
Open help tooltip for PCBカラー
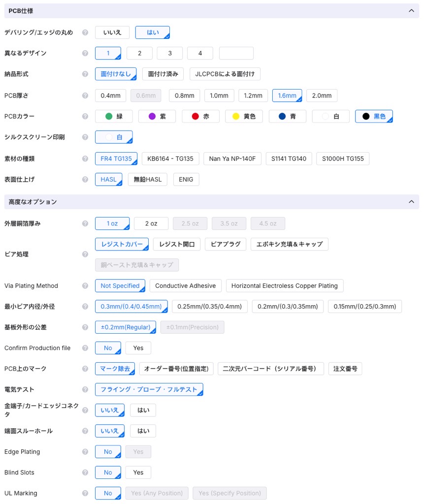tap(85, 117)
